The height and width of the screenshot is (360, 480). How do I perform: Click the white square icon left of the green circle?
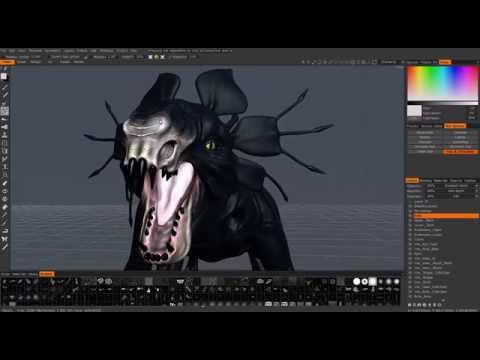[x=150, y=57]
